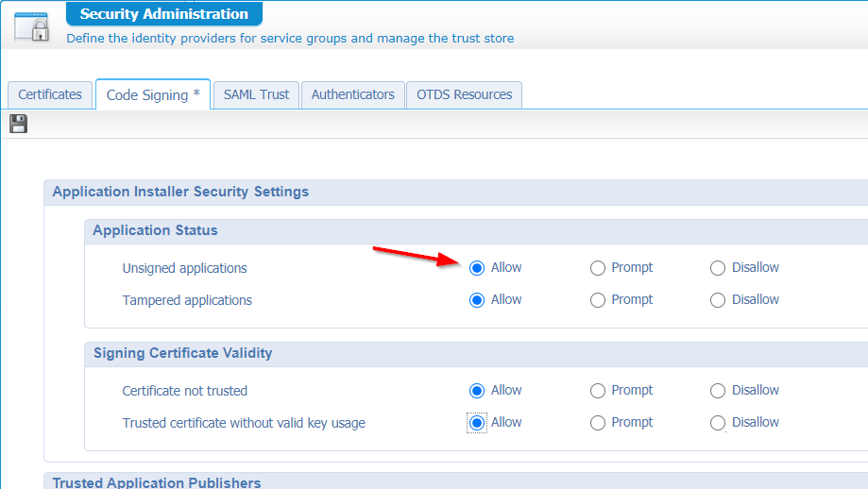This screenshot has height=489, width=868.
Task: Click the Save floppy disk icon
Action: click(18, 124)
